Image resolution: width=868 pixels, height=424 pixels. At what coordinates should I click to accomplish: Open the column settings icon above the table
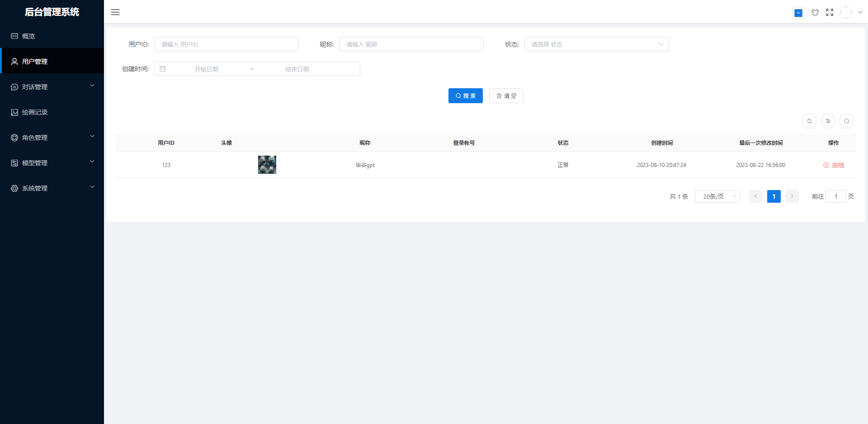coord(828,121)
